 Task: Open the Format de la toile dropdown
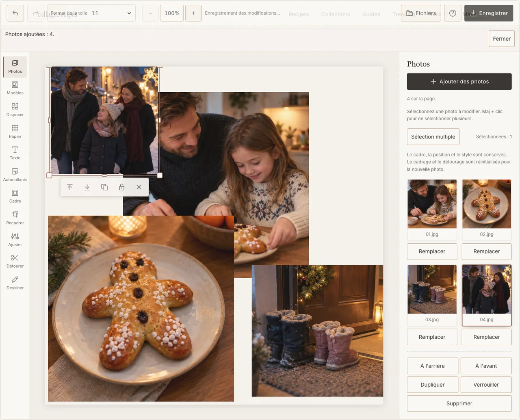click(x=91, y=13)
